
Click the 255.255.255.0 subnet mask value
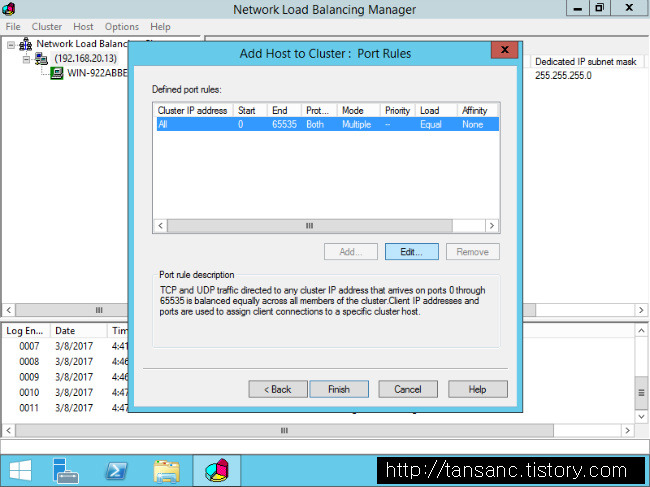[563, 76]
